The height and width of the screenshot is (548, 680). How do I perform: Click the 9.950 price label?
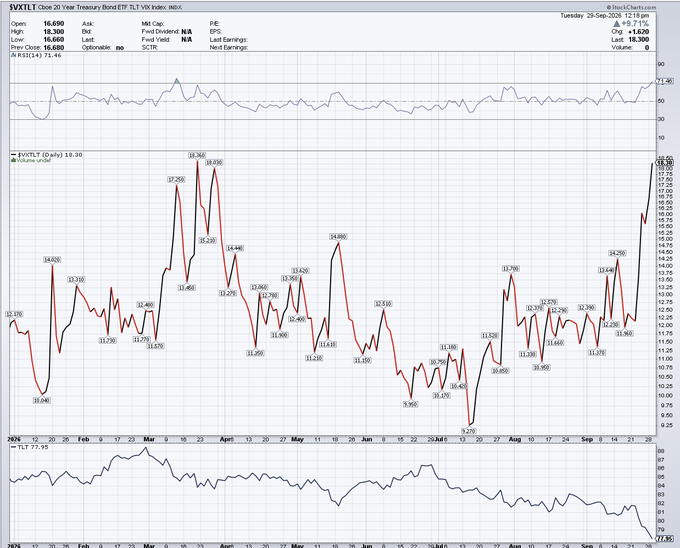coord(410,404)
